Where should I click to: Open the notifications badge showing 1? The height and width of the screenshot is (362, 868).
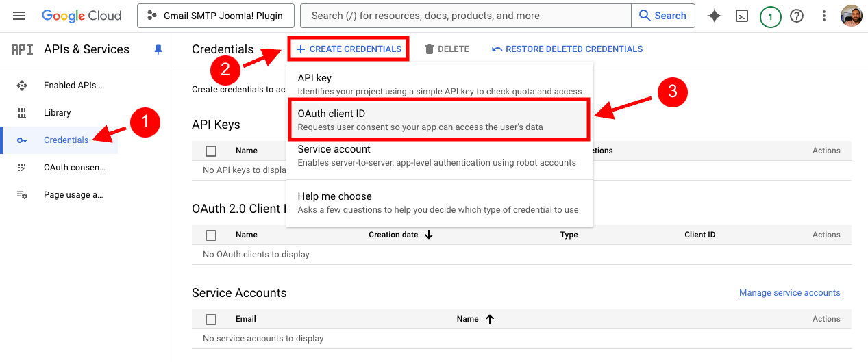point(770,16)
